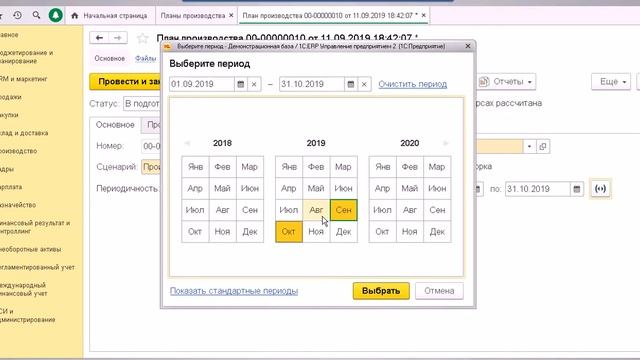Open calendar for по 31.10.2019 field

(577, 189)
